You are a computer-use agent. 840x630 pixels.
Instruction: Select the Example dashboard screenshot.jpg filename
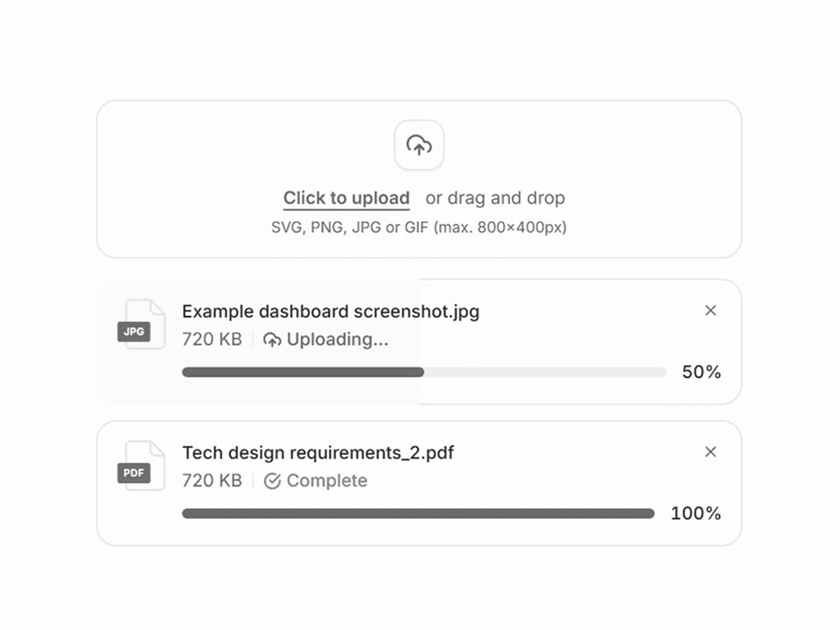coord(330,311)
